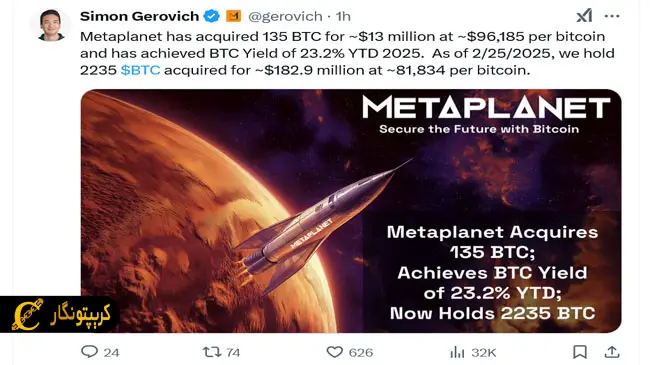This screenshot has width=650, height=365.
Task: Open the Metaplanet rocket image
Action: click(x=351, y=211)
